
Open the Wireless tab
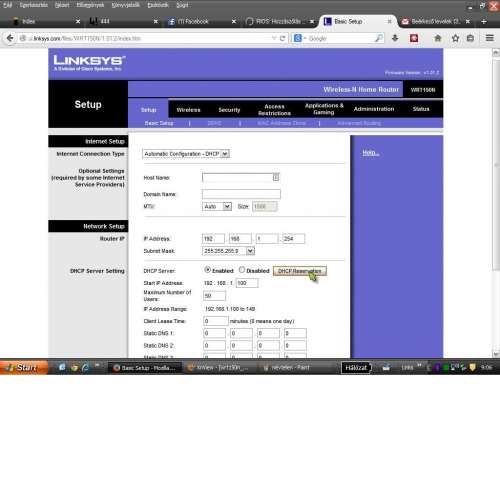coord(188,110)
